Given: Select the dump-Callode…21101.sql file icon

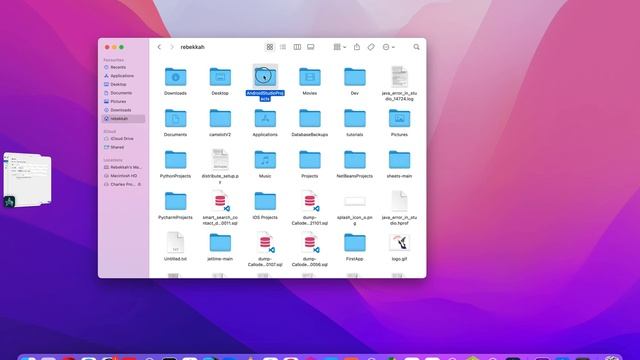Looking at the screenshot, I should (310, 201).
